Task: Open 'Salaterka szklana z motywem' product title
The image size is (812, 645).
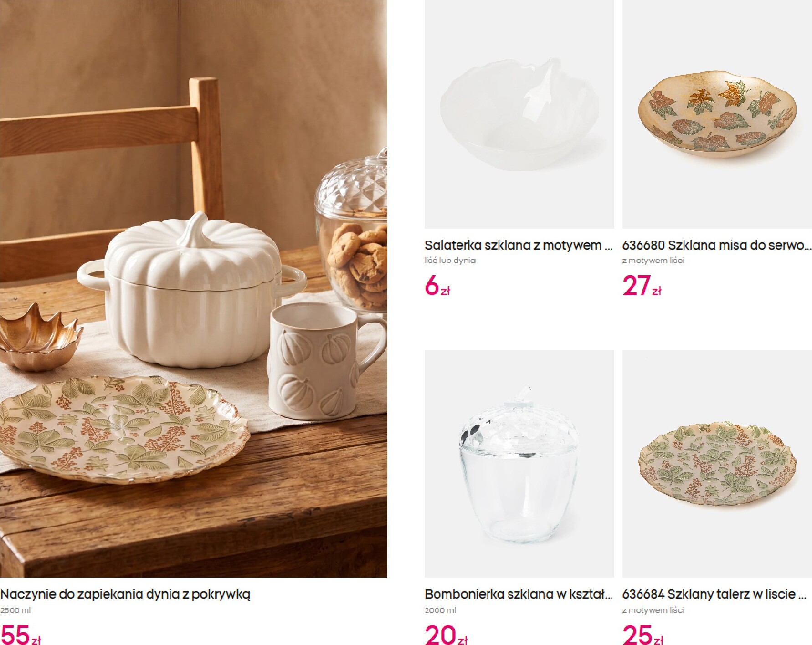Action: click(x=519, y=245)
